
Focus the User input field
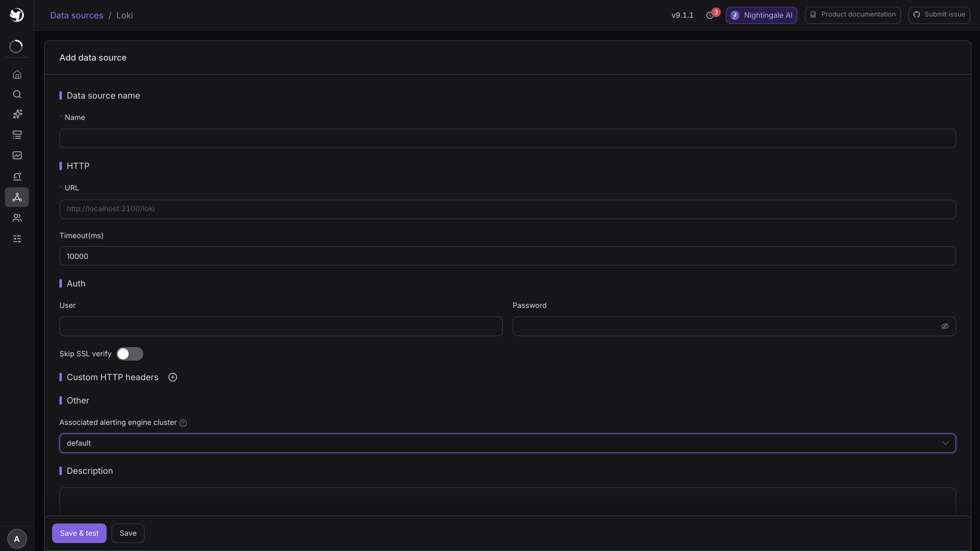(x=281, y=326)
